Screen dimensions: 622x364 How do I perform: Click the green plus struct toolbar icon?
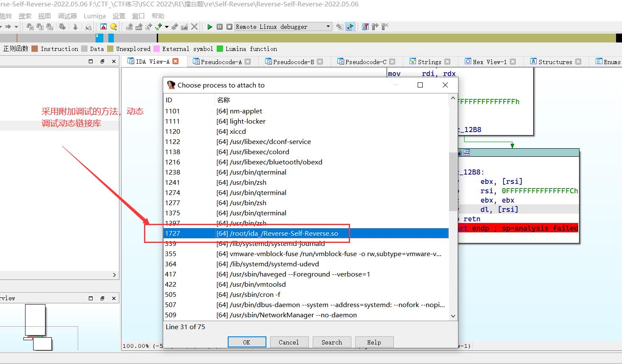pyautogui.click(x=159, y=27)
